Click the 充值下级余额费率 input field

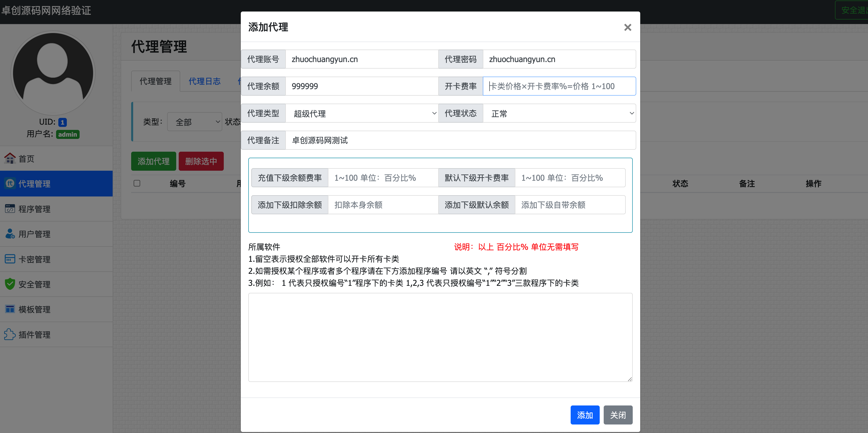383,178
